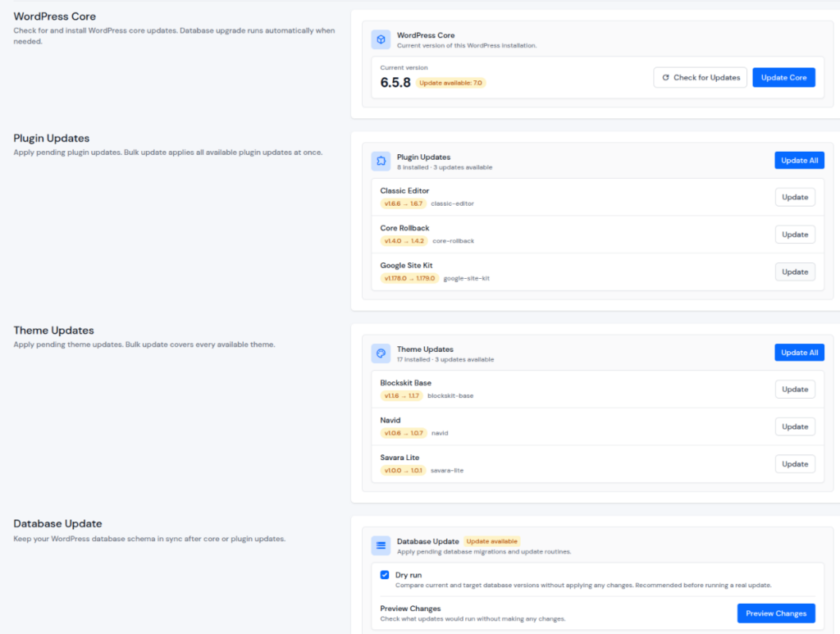Click the WordPress Core cube icon

tap(381, 39)
